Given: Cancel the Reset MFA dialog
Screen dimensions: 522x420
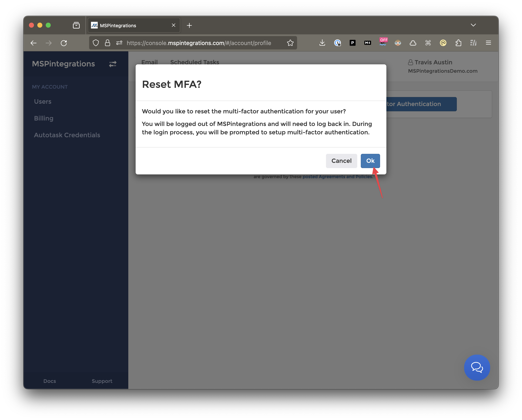Looking at the screenshot, I should (341, 161).
